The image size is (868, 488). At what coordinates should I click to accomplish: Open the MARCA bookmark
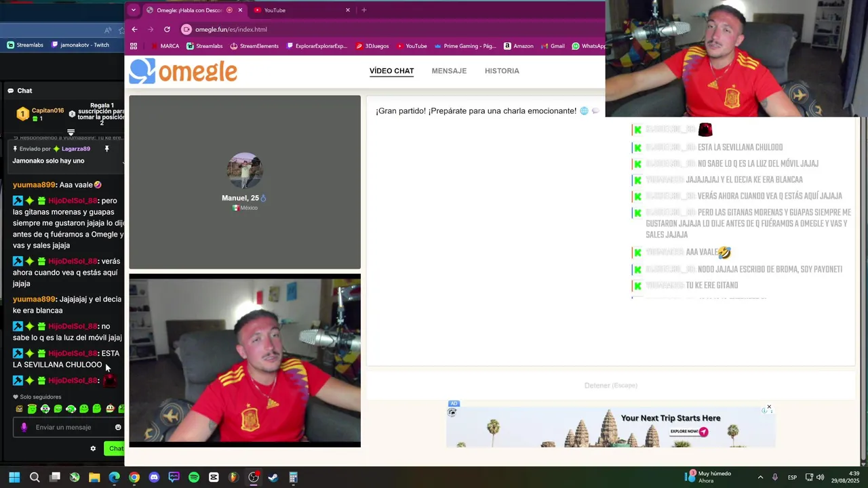point(165,46)
